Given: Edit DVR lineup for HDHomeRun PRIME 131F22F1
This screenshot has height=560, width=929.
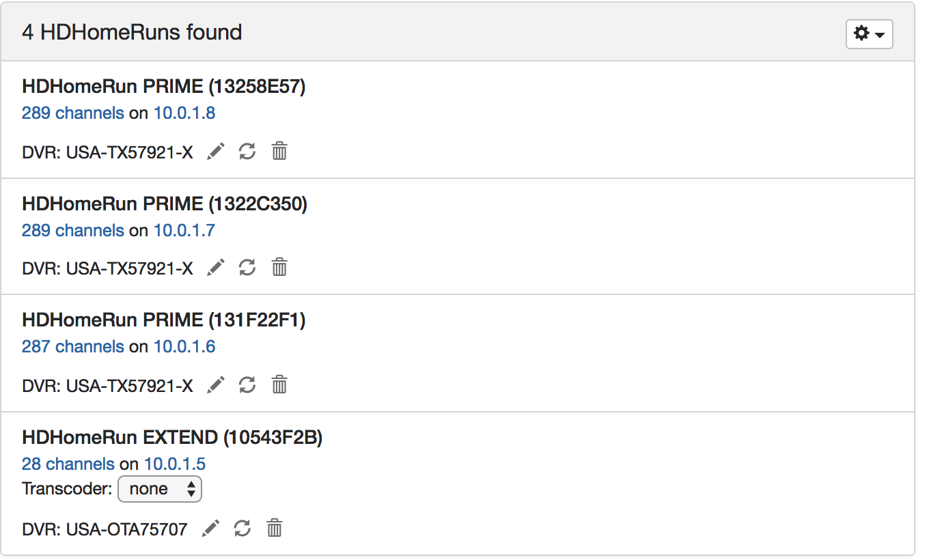Looking at the screenshot, I should pos(216,385).
